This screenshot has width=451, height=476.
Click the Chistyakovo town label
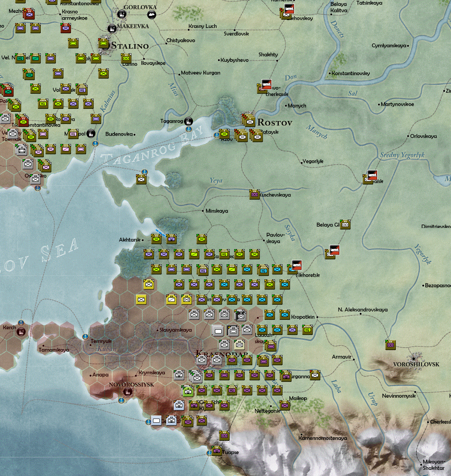[x=181, y=40]
